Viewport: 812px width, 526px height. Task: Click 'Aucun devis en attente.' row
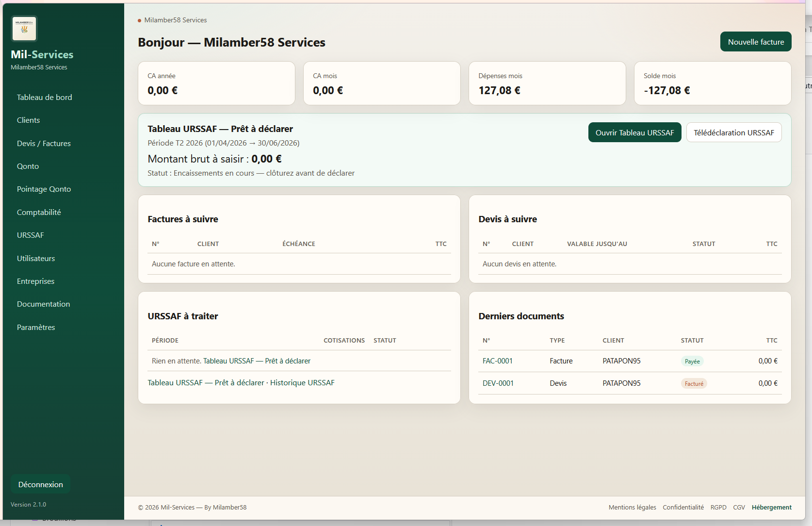pyautogui.click(x=630, y=264)
